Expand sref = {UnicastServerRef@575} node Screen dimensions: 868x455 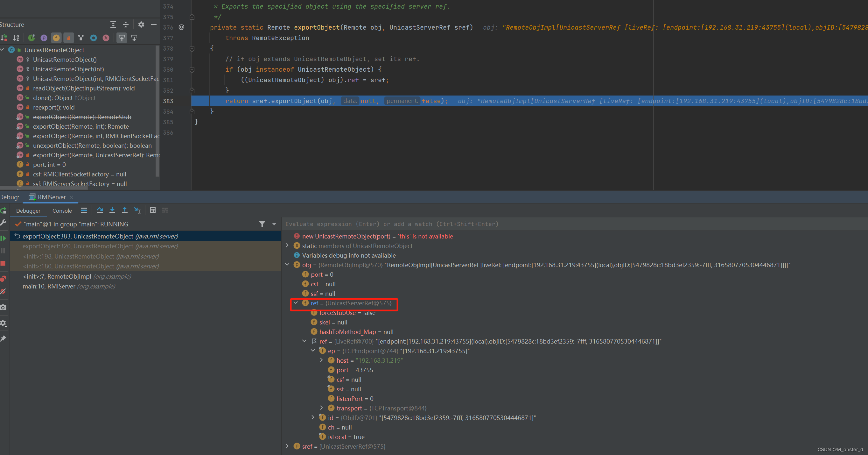coord(287,446)
